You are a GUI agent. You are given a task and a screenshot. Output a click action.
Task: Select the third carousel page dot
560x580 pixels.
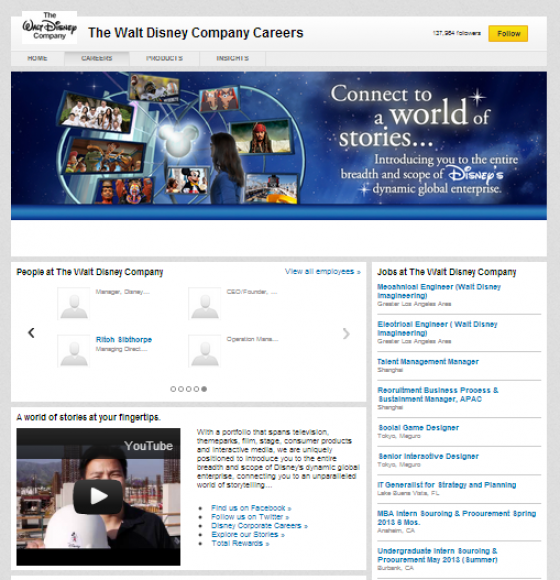[188, 389]
